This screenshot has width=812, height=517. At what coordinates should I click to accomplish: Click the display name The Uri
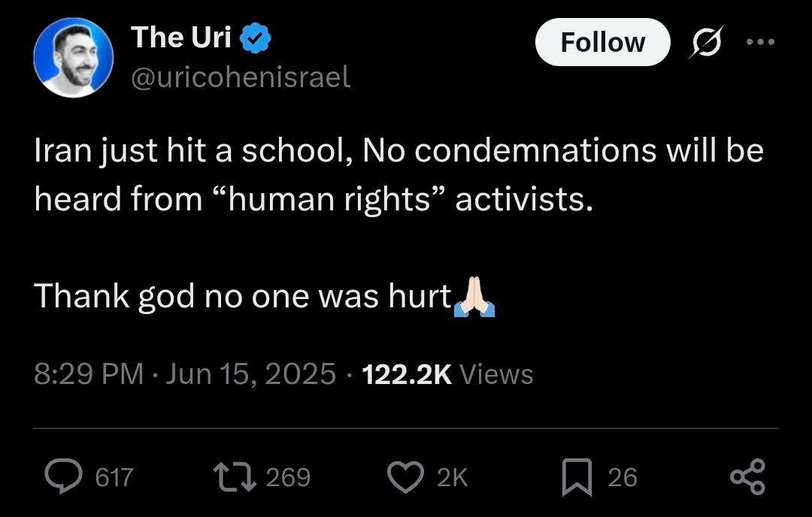click(180, 38)
